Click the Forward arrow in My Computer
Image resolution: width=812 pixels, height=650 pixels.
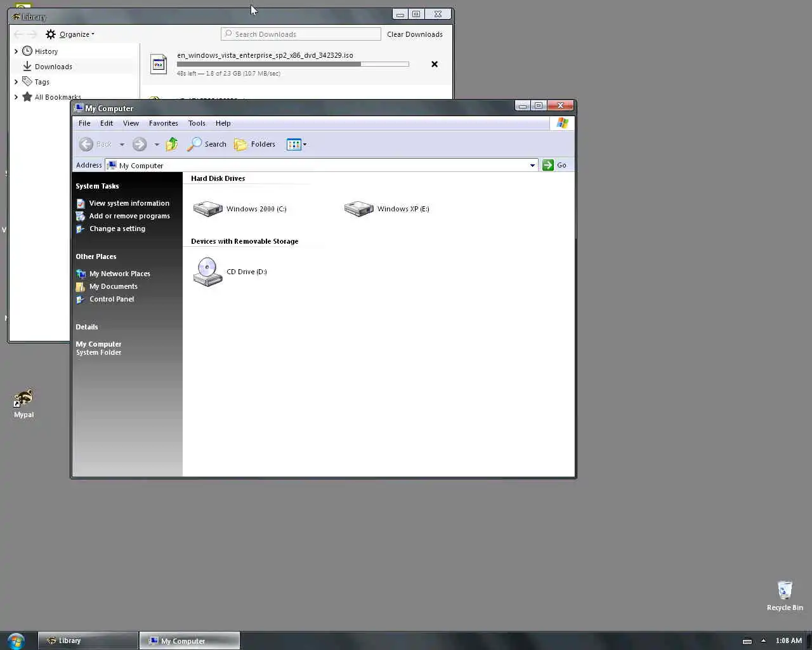(140, 145)
